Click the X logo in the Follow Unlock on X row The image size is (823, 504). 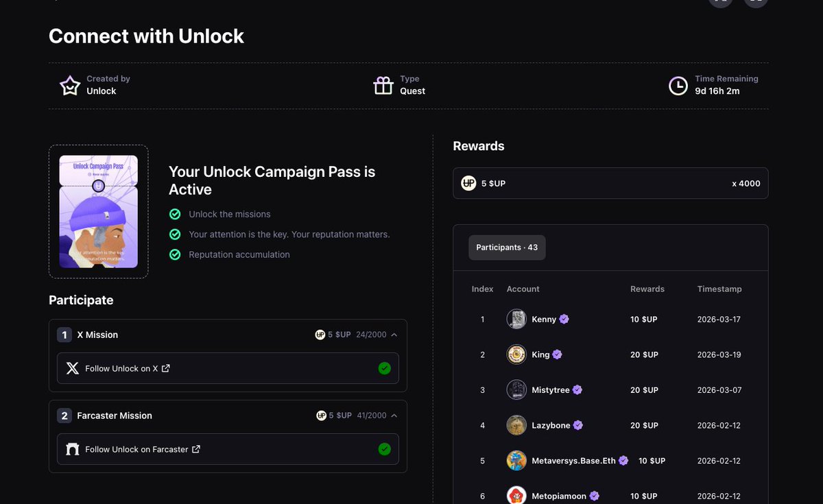(x=73, y=368)
